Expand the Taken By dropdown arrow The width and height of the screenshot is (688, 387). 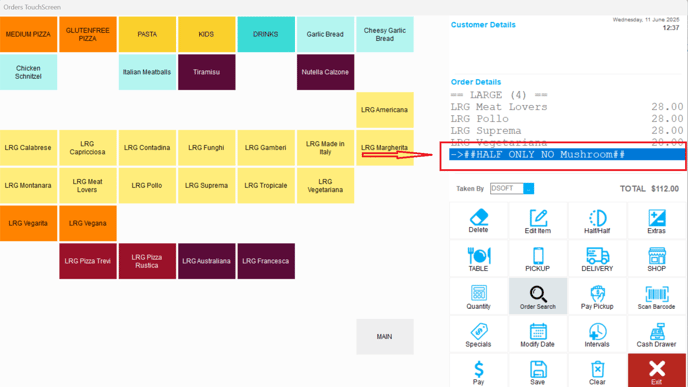click(529, 189)
